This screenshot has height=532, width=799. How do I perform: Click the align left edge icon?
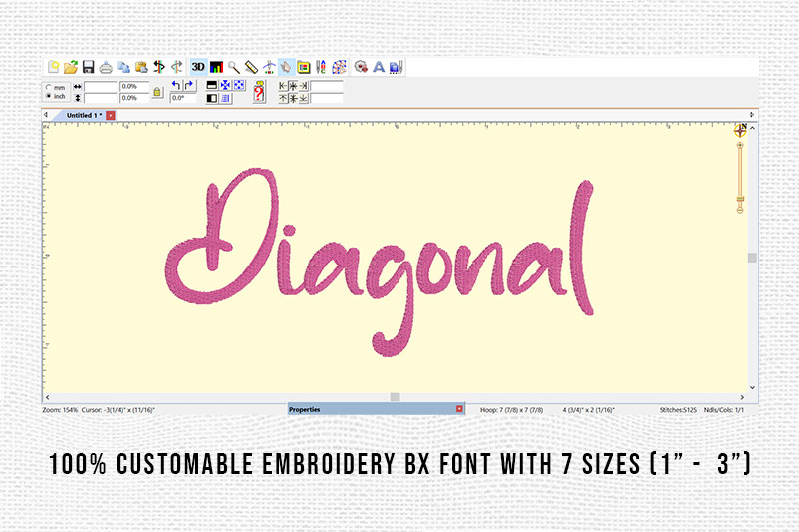pyautogui.click(x=283, y=86)
